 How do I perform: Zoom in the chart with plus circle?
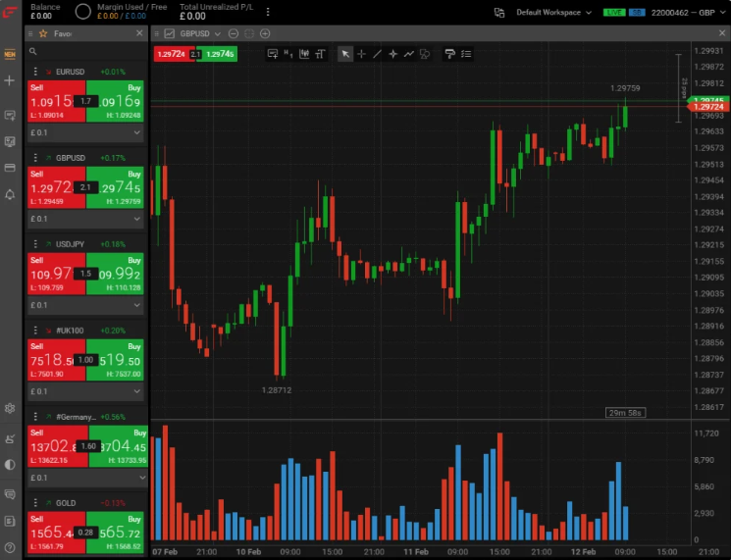(x=265, y=33)
